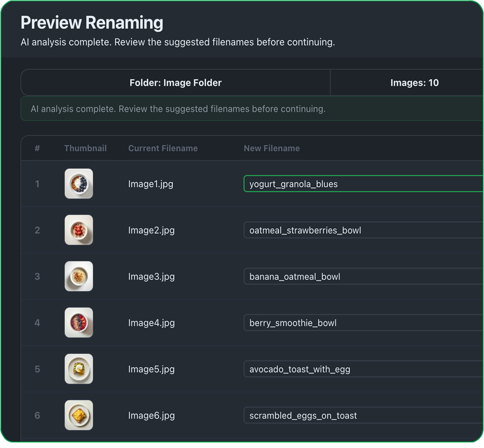Click the Thumbnail column header

click(85, 148)
